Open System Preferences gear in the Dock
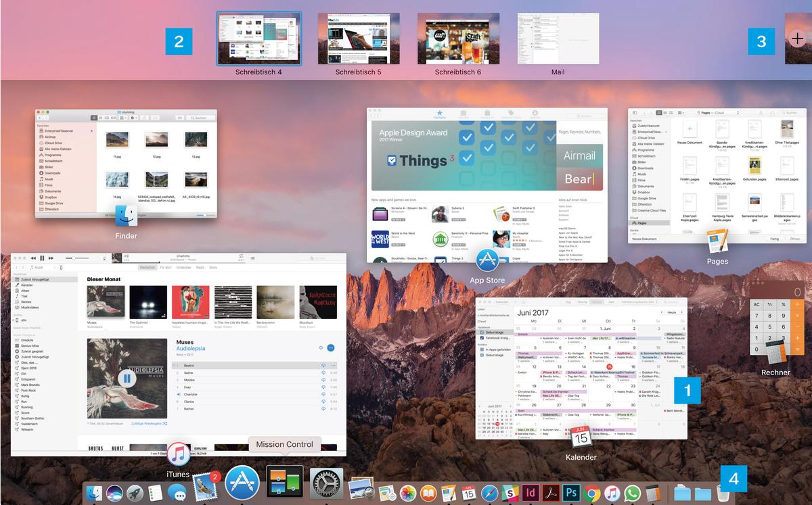Screen dimensions: 812x505 click(327, 483)
